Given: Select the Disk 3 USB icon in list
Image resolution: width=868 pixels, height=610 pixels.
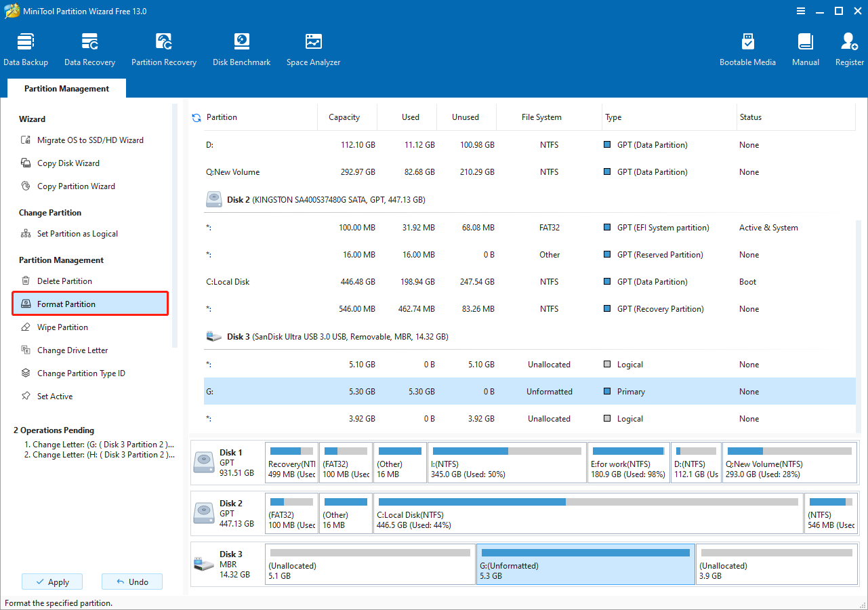Looking at the screenshot, I should tap(214, 336).
